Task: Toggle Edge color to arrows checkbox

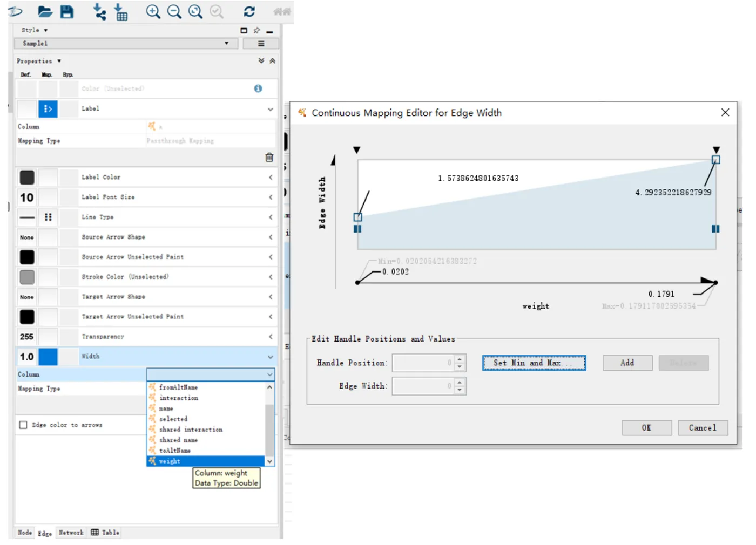Action: 23,425
